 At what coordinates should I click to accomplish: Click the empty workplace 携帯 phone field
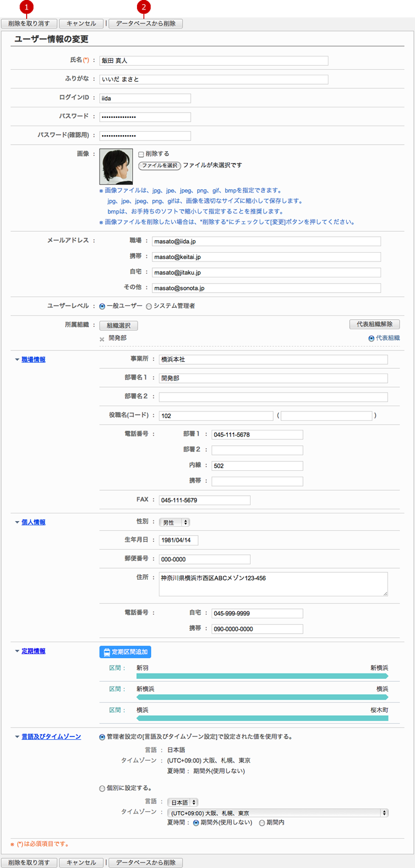pyautogui.click(x=257, y=481)
